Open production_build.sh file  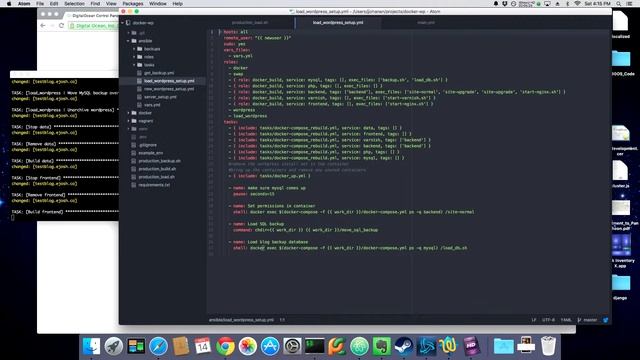pos(157,169)
